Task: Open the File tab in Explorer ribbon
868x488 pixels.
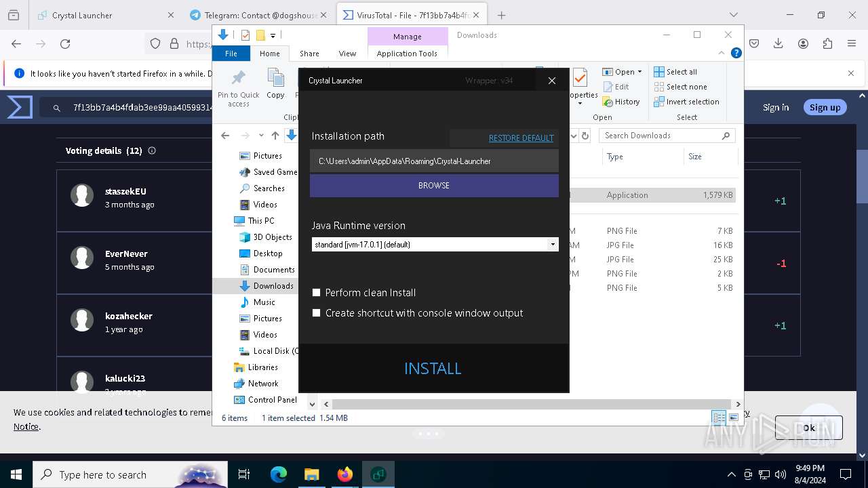Action: tap(231, 54)
